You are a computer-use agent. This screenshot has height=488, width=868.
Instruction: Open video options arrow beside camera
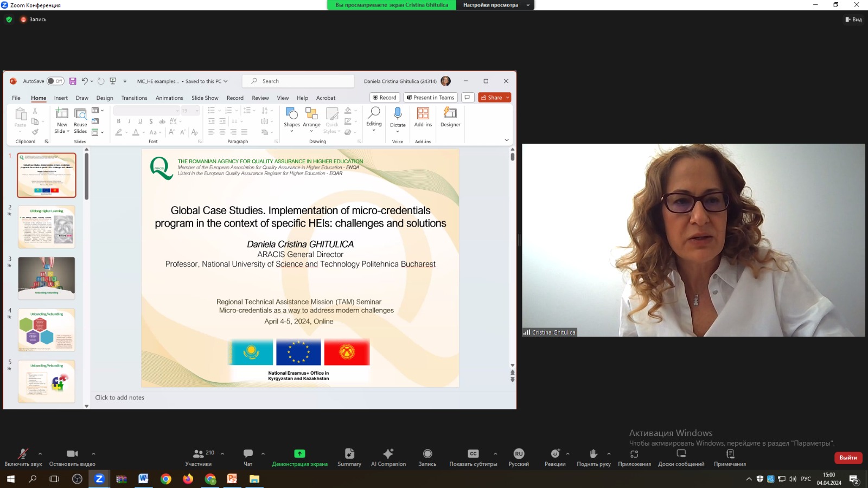click(x=93, y=454)
